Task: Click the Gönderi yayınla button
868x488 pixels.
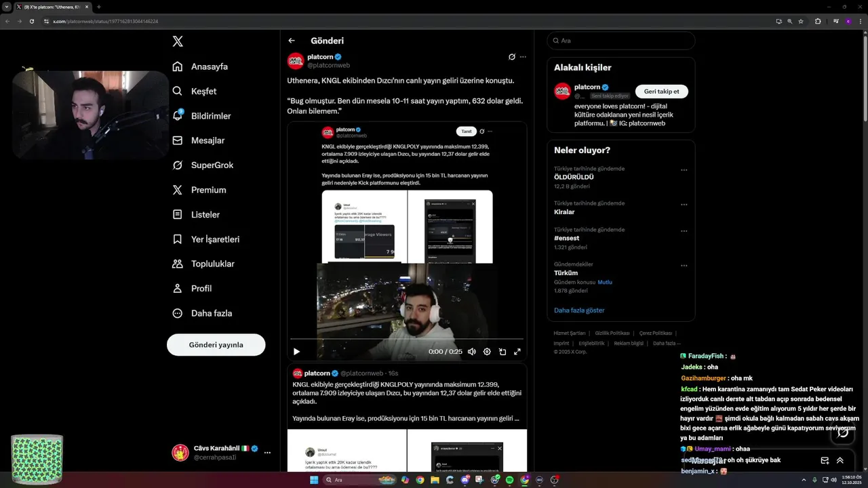Action: click(x=216, y=344)
